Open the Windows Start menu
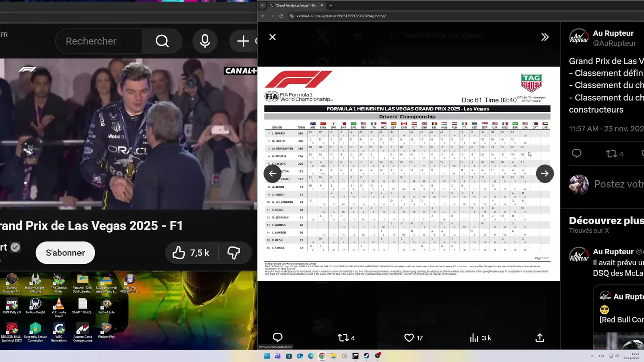Viewport: 644px width, 362px height. click(267, 356)
